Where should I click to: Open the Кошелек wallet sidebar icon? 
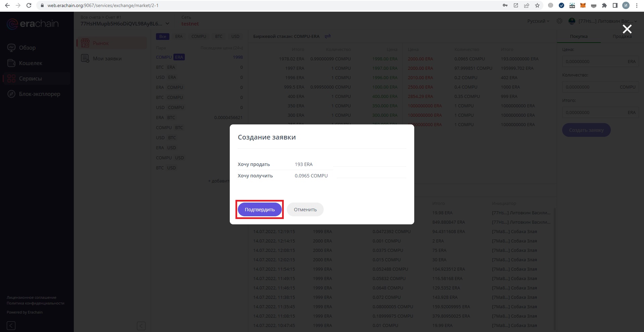pyautogui.click(x=11, y=63)
